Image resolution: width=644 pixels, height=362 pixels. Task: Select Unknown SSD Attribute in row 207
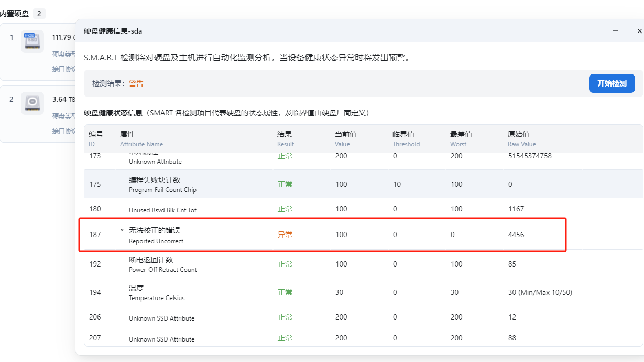click(161, 339)
